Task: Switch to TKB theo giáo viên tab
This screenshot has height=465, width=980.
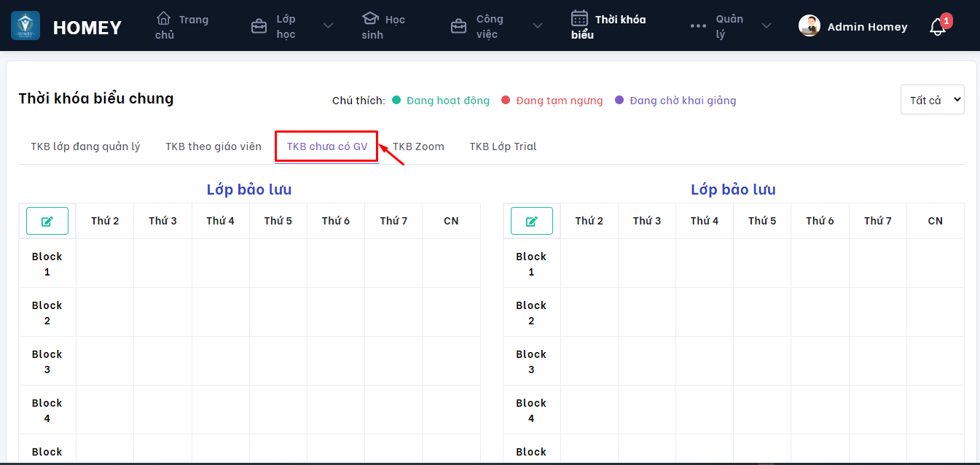Action: [x=213, y=146]
